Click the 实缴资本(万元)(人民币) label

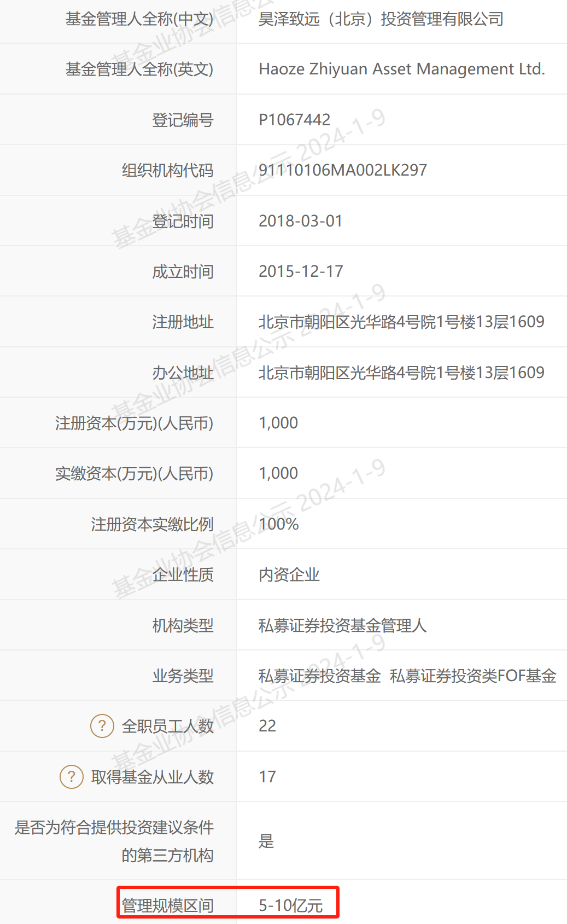[x=134, y=474]
